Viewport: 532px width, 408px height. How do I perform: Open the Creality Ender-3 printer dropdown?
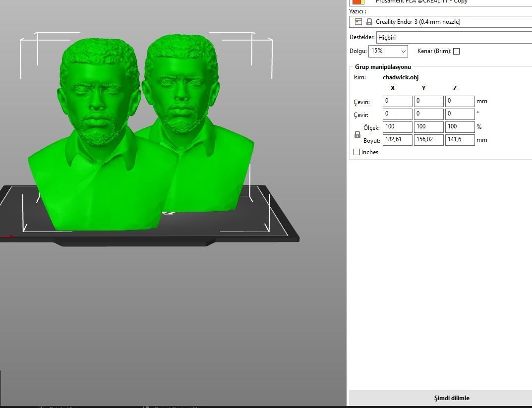440,22
